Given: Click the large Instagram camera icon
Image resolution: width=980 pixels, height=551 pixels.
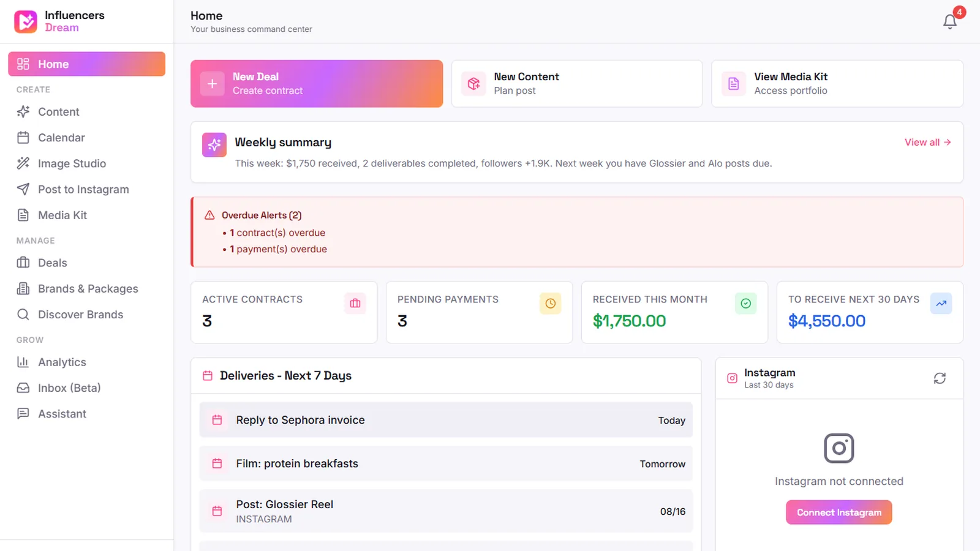Looking at the screenshot, I should click(x=839, y=448).
